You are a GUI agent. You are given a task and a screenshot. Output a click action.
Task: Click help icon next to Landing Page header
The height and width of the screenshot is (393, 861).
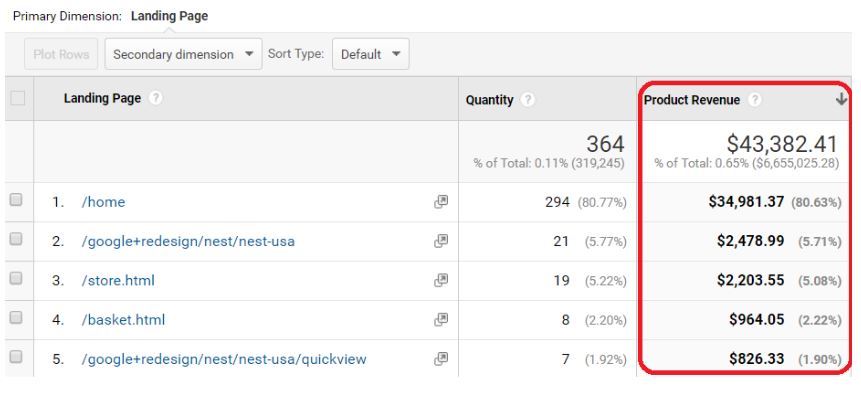pos(156,98)
